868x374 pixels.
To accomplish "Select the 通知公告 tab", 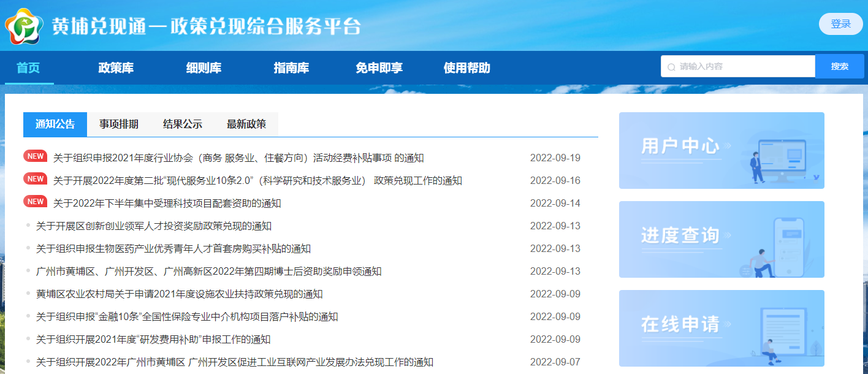I will [55, 124].
